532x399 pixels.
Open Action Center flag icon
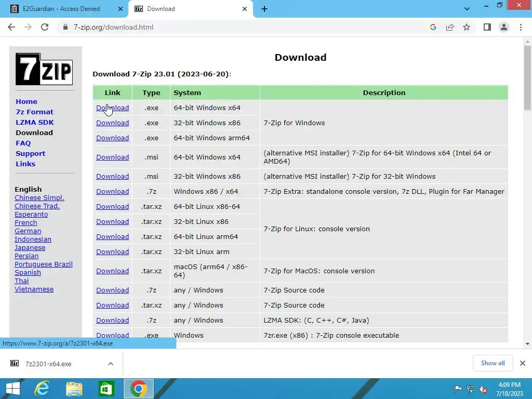click(x=458, y=389)
